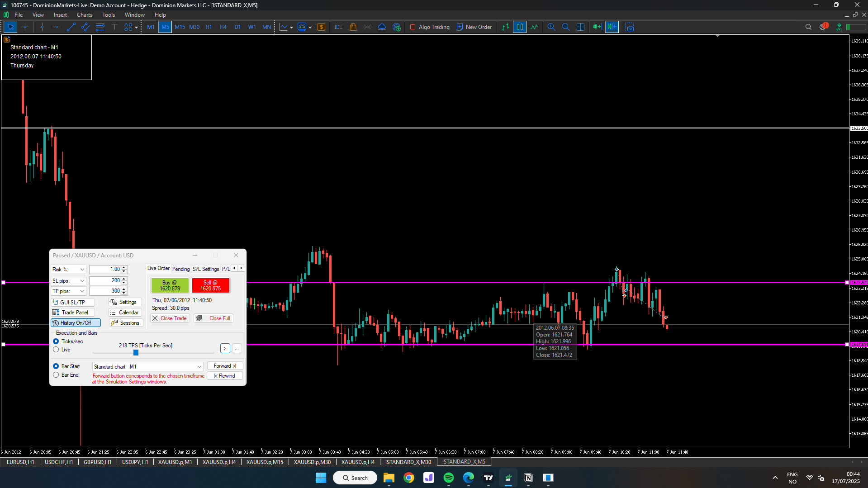
Task: Open Spotify from the taskbar
Action: 449,478
